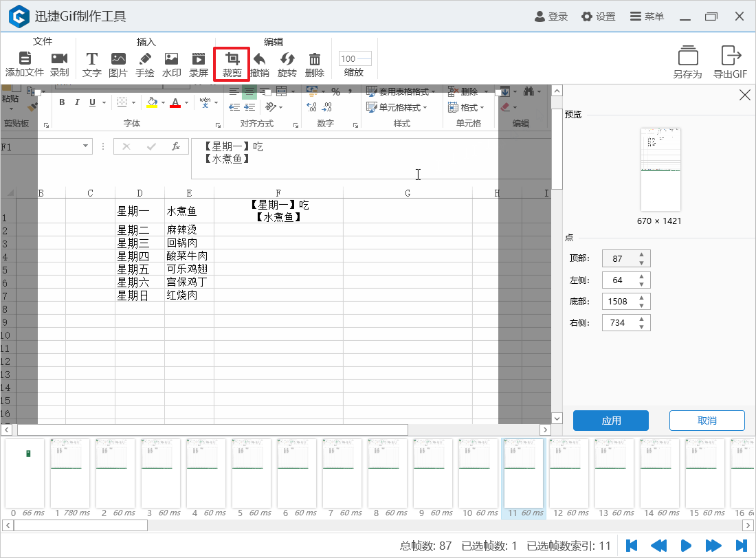Apply the crop with 应用

[x=610, y=420]
